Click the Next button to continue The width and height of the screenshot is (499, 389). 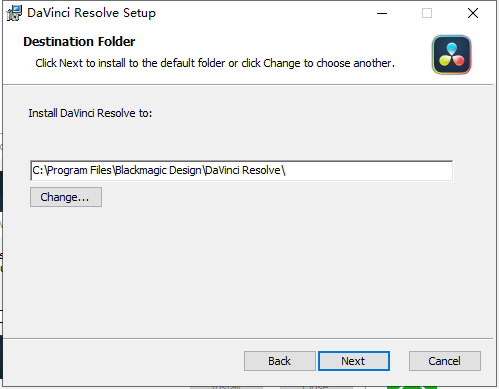point(354,361)
